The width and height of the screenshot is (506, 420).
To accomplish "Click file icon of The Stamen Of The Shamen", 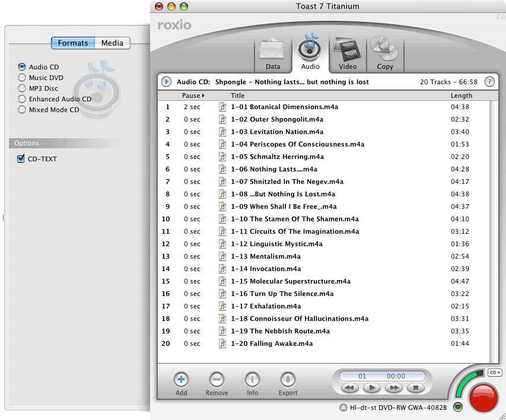I will coord(222,219).
